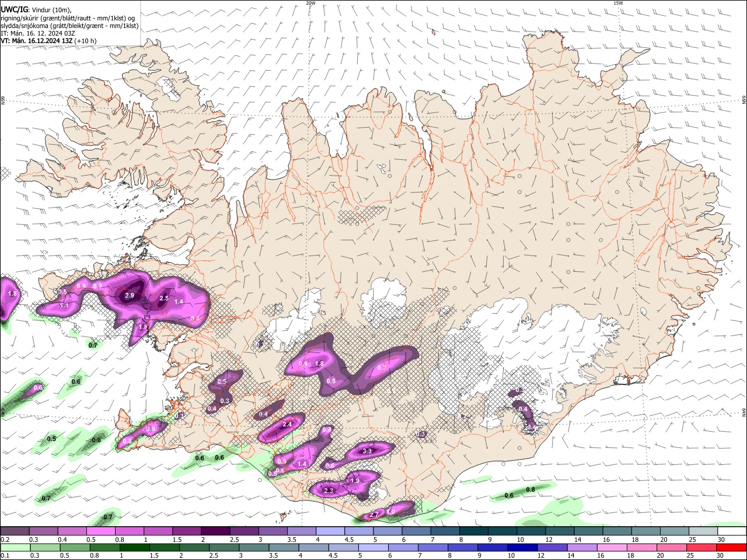This screenshot has width=747, height=560.
Task: Select the bottom-row legend swatch starting at 3
Action: point(253,547)
